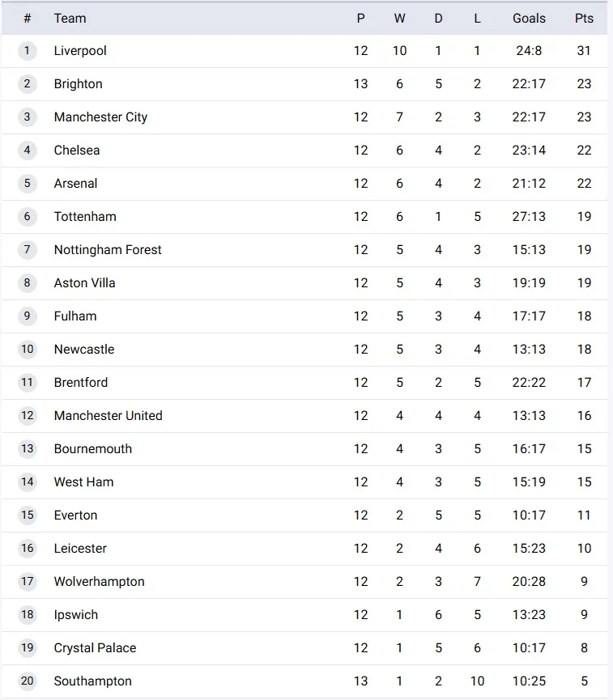This screenshot has width=613, height=700.
Task: Click the Manchester United team name
Action: coord(108,416)
